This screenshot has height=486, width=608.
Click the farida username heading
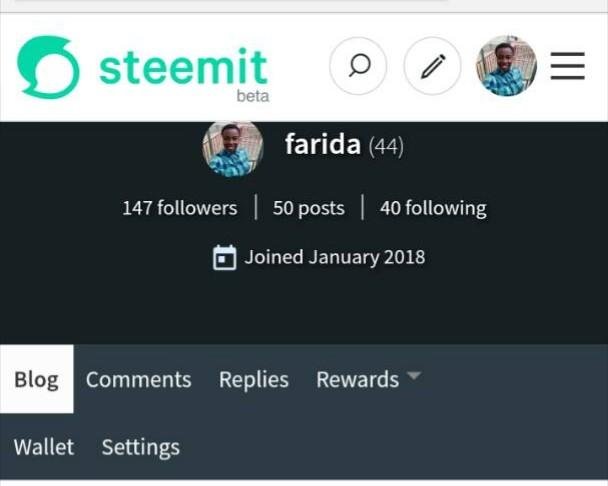pyautogui.click(x=322, y=145)
